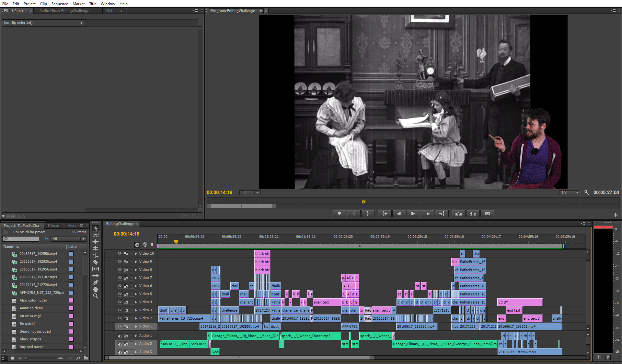Switch Project panel to list view
622x364 pixels.
point(5,358)
